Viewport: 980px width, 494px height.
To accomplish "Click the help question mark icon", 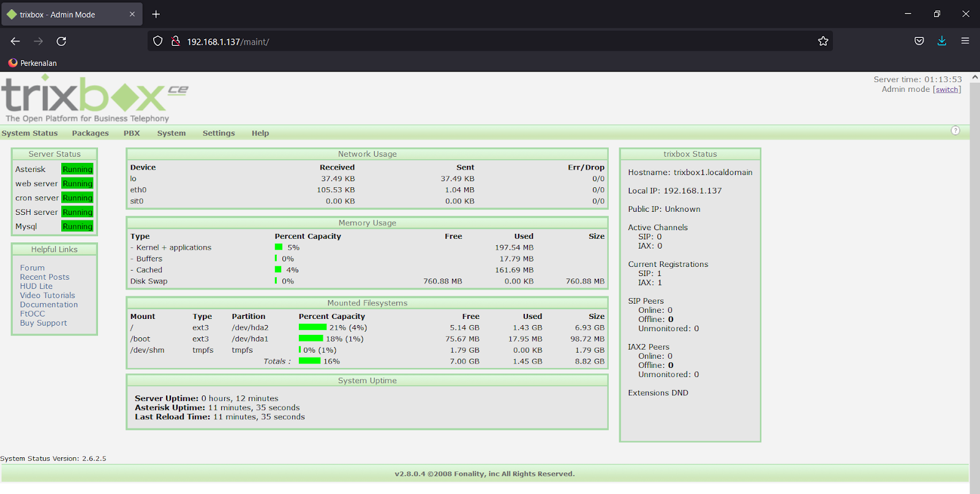I will coord(956,130).
